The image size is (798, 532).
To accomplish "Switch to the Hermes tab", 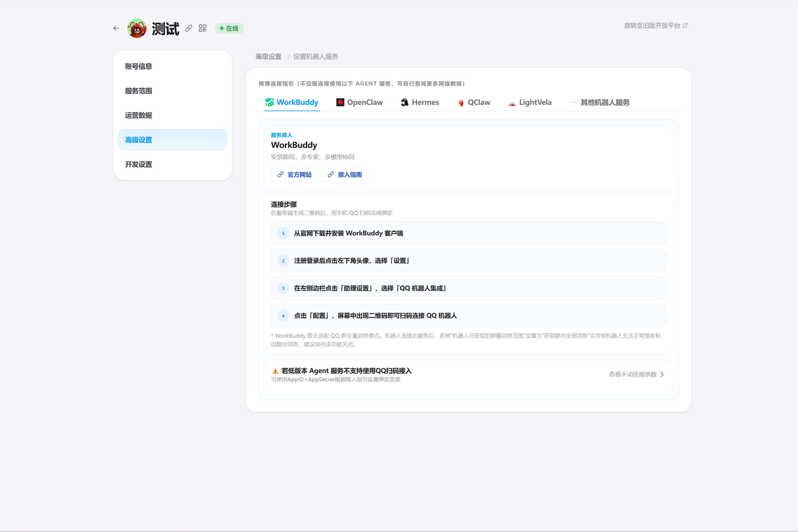I will pos(420,103).
